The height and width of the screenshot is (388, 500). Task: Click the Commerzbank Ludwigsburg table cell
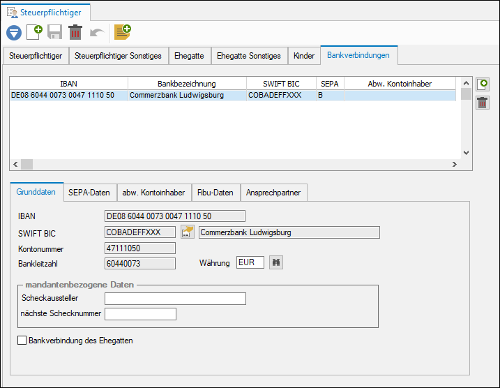tap(187, 95)
